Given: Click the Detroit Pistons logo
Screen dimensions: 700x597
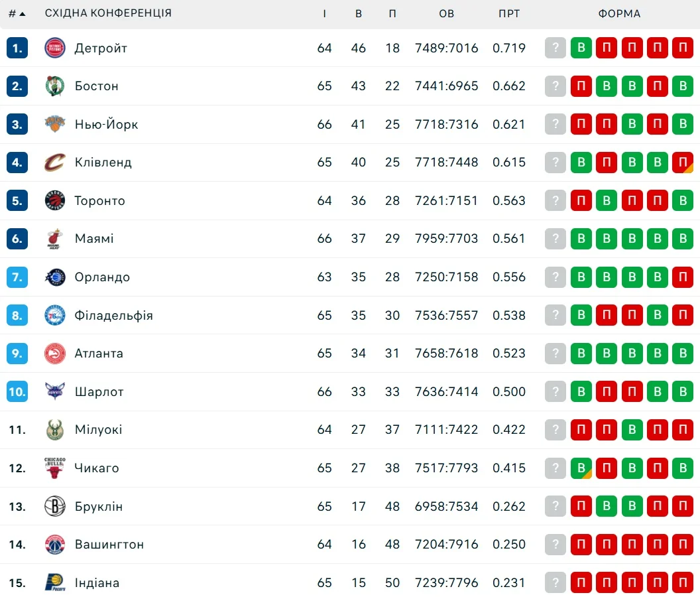Looking at the screenshot, I should pyautogui.click(x=55, y=48).
